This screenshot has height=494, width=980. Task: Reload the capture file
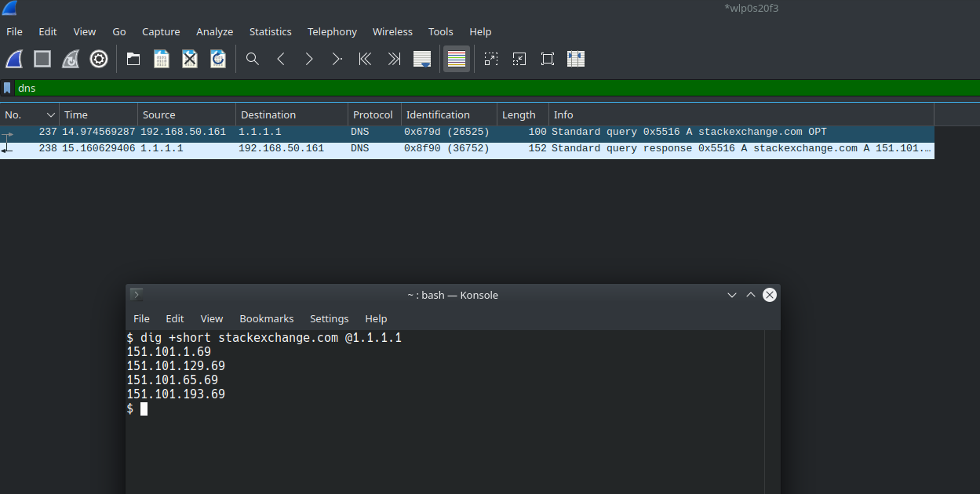(217, 58)
